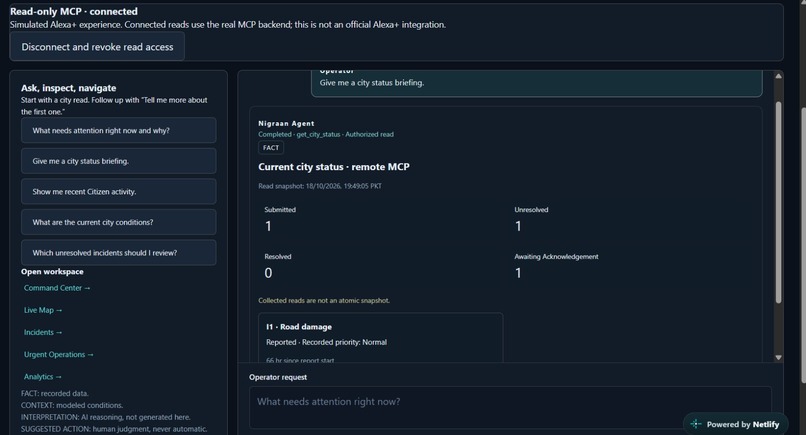Screen dimensions: 806x435
Task: Click the chat panel scrollbar thumb
Action: [x=778, y=202]
